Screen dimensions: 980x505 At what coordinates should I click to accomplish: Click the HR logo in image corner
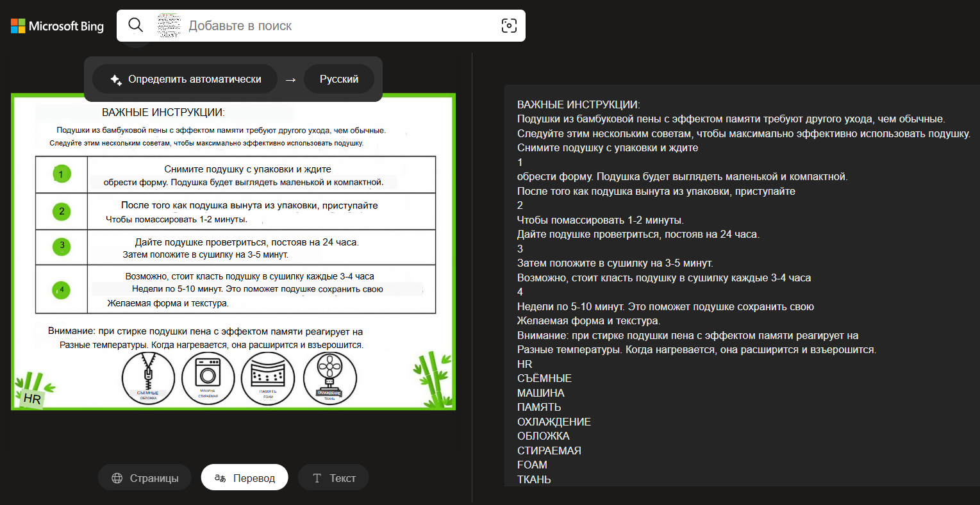pyautogui.click(x=32, y=399)
